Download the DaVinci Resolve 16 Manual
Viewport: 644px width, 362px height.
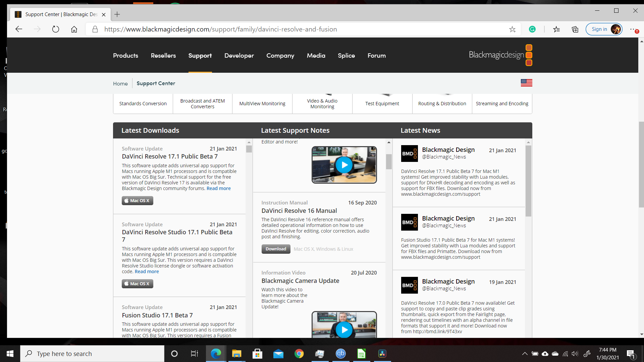276,249
